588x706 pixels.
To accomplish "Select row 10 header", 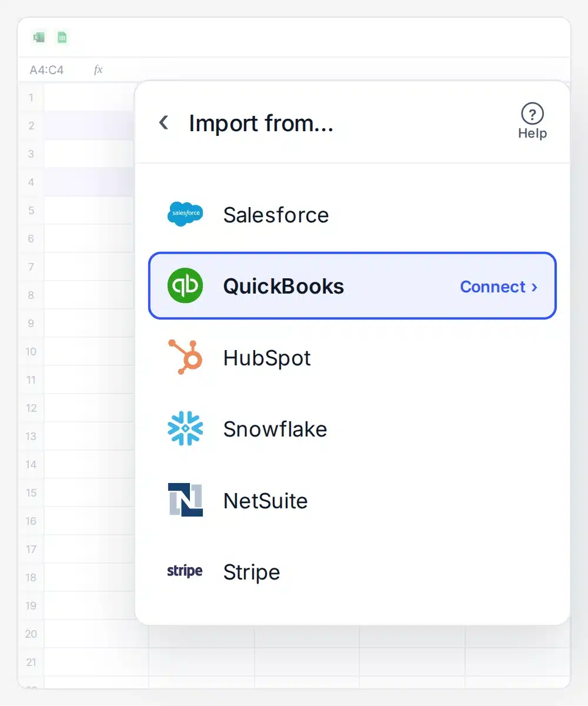I will (x=31, y=351).
